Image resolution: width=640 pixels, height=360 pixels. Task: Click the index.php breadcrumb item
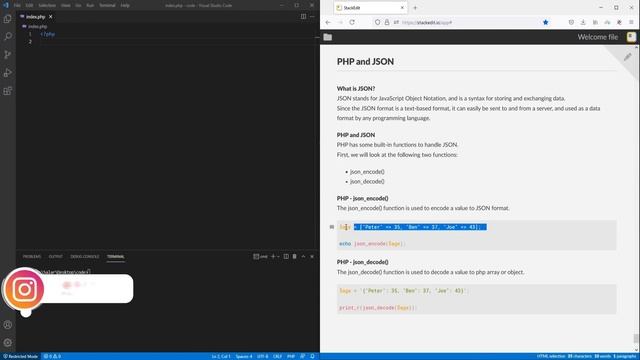pos(38,27)
